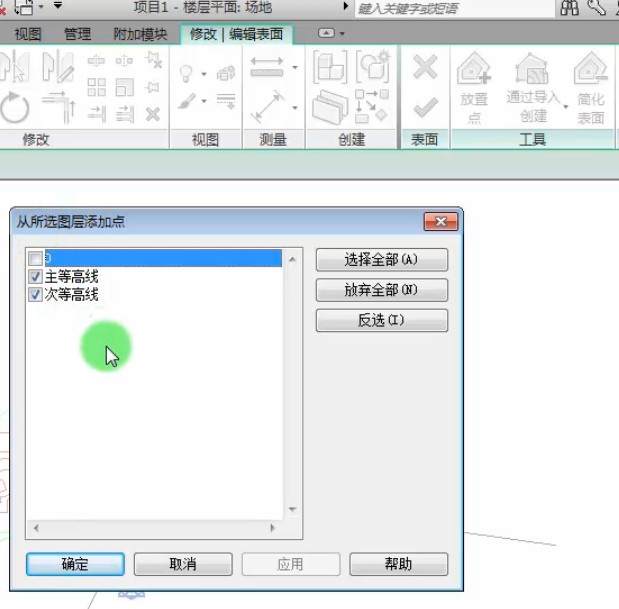Click the create similar icon

pyautogui.click(x=371, y=107)
